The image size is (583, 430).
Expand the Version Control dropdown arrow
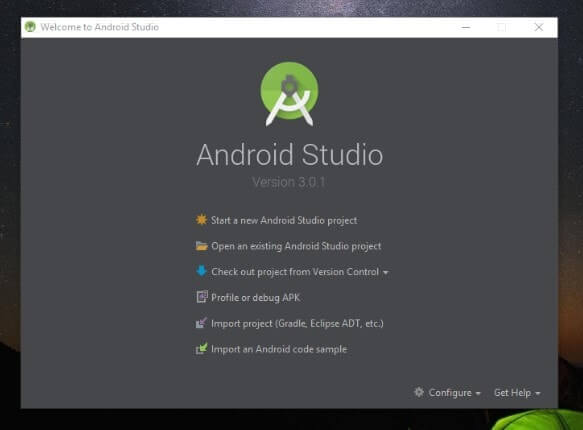coord(386,272)
